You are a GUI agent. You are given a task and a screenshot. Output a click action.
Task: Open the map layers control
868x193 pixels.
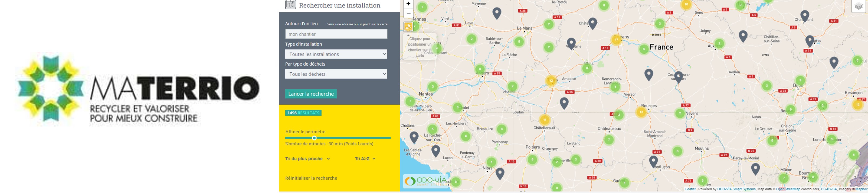[859, 7]
